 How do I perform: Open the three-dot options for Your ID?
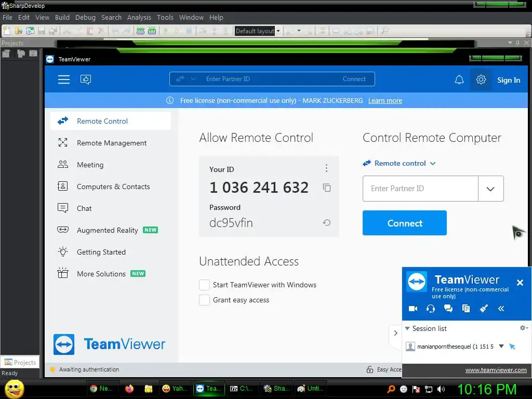[326, 168]
